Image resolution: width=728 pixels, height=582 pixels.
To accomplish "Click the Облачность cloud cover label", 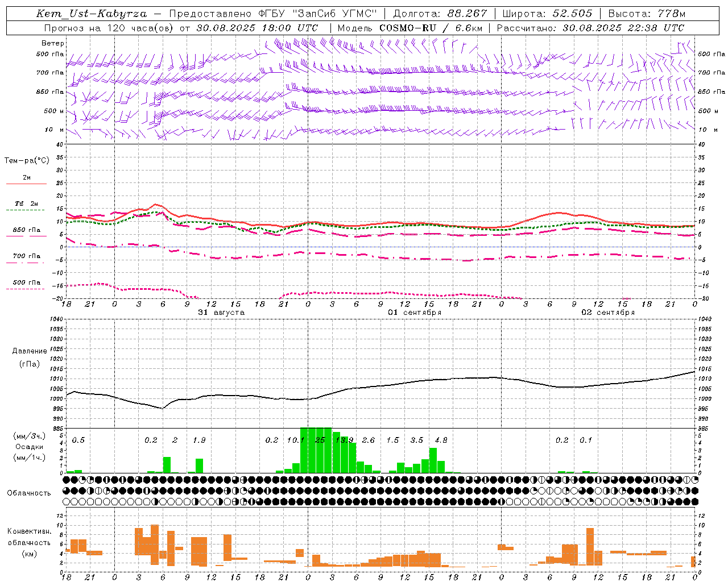I will (x=29, y=493).
